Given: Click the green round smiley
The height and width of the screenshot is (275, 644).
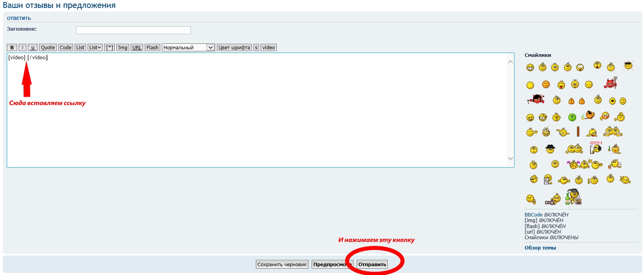Looking at the screenshot, I should coord(572,117).
